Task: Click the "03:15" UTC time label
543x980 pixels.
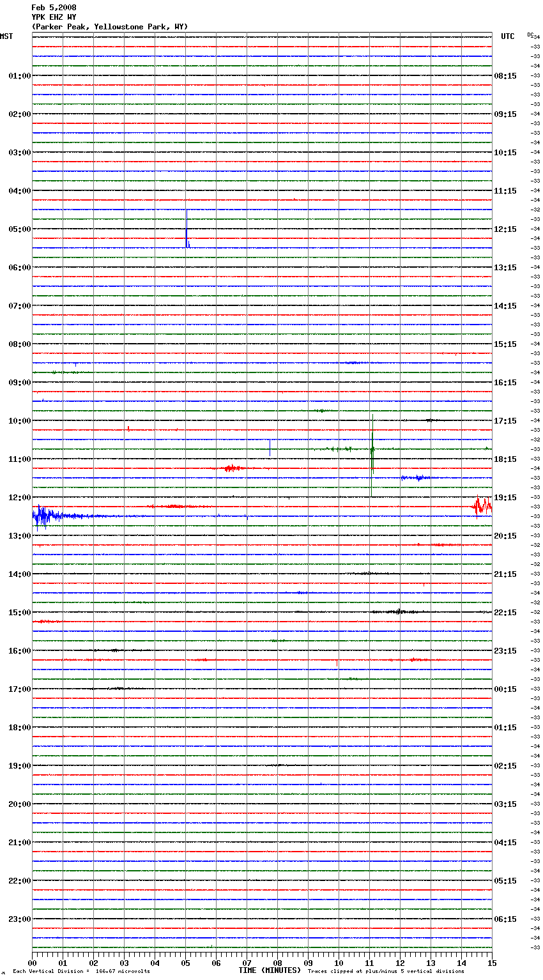Action: click(x=505, y=804)
